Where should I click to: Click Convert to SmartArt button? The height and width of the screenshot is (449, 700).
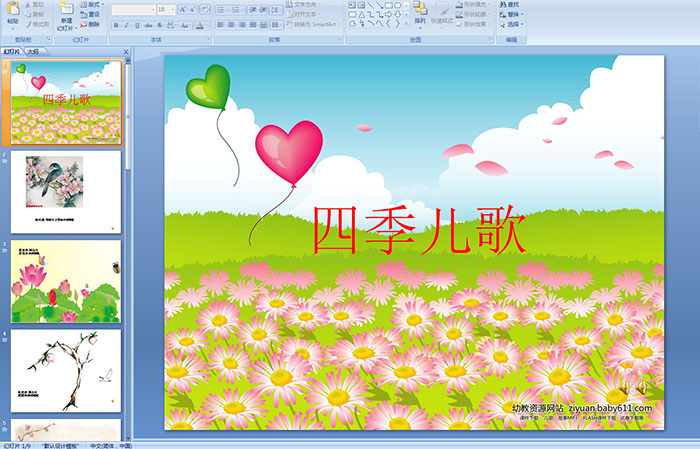[x=317, y=24]
